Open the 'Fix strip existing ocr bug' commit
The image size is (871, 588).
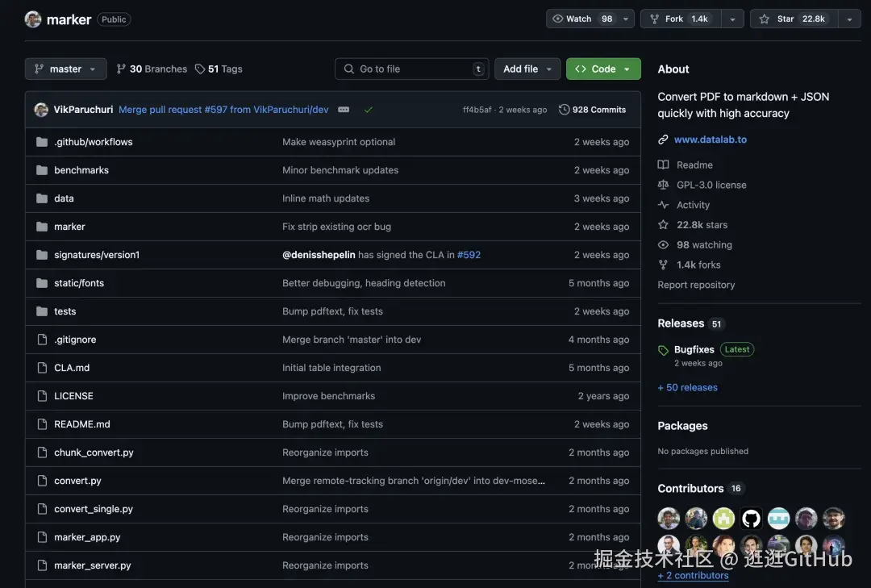pos(336,226)
